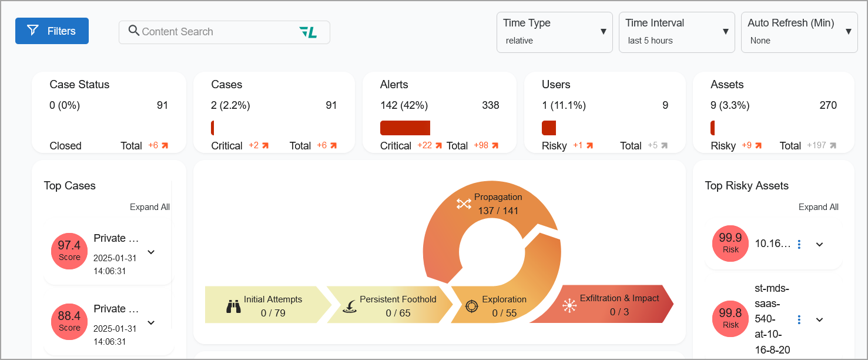Click the Filters button
Image resolution: width=868 pixels, height=360 pixels.
(x=52, y=31)
